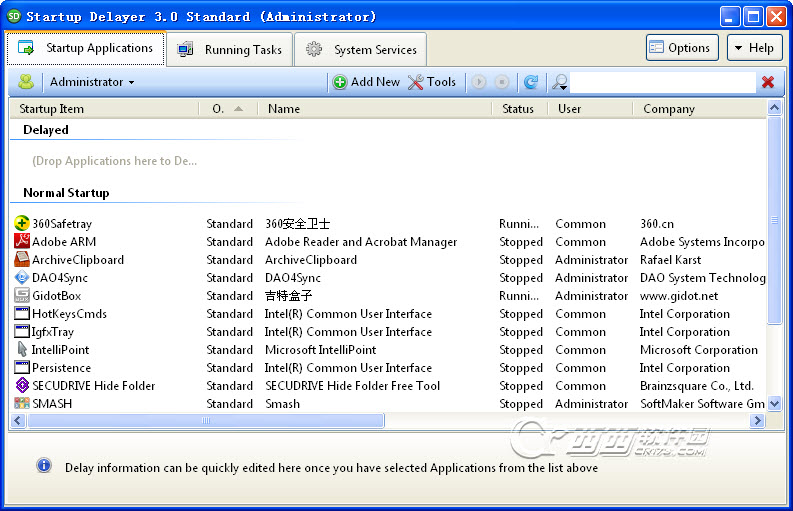Click the green user icon in toolbar
This screenshot has width=793, height=511.
pyautogui.click(x=26, y=82)
